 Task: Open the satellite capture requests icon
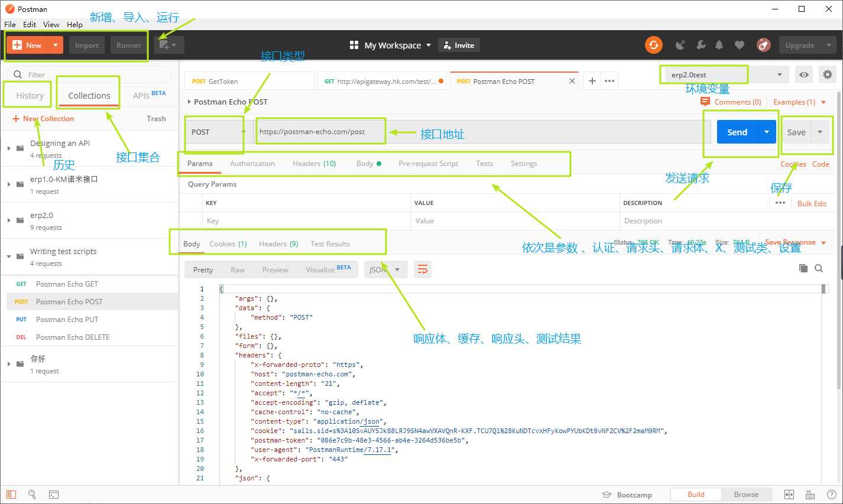pos(680,45)
